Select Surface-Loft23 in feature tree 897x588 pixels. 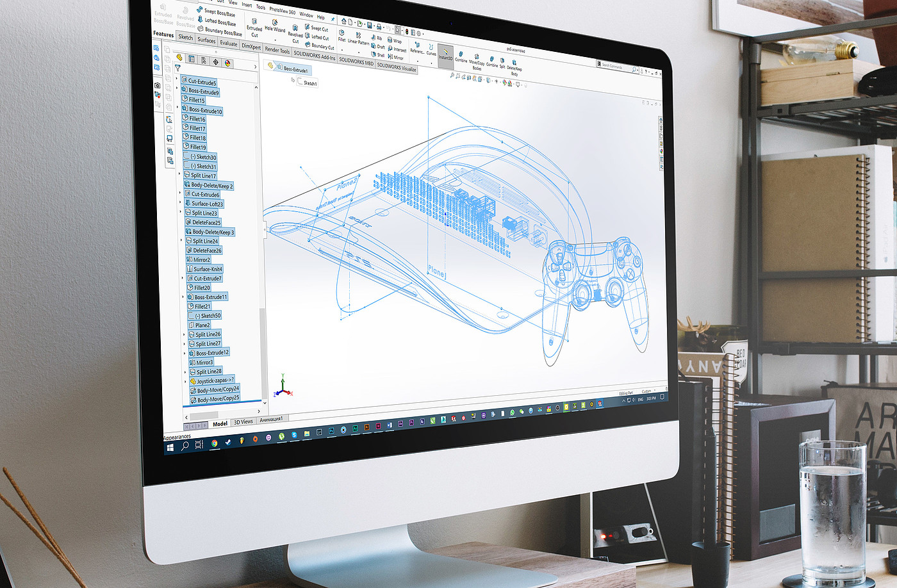pos(204,204)
